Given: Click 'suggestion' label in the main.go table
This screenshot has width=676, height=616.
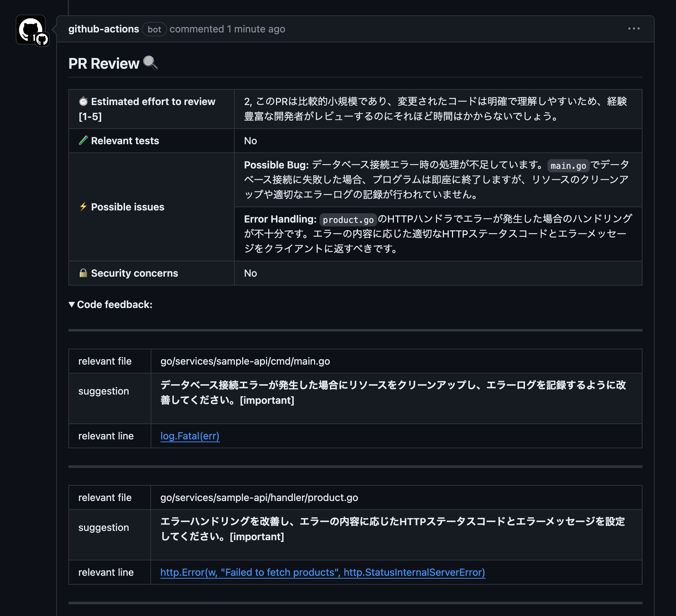Looking at the screenshot, I should point(104,391).
